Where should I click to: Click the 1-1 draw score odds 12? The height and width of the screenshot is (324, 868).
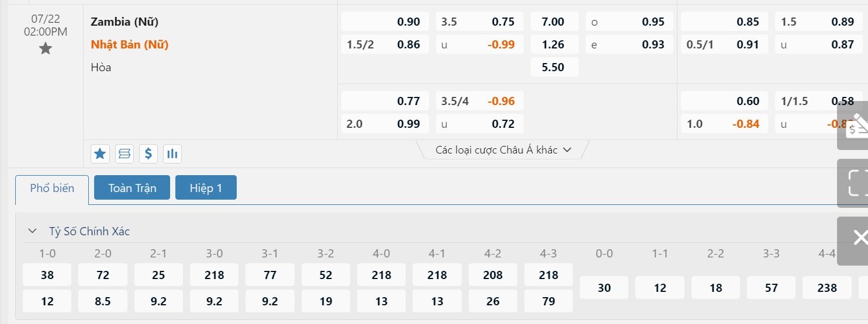(659, 288)
